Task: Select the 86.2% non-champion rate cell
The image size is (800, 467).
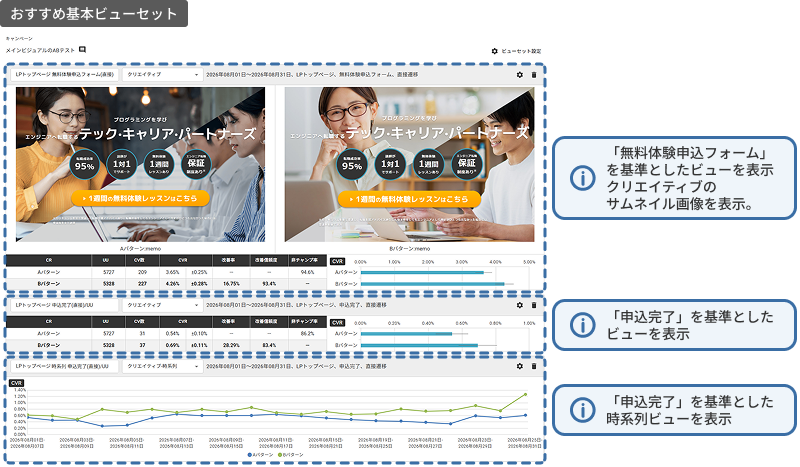Action: (307, 333)
